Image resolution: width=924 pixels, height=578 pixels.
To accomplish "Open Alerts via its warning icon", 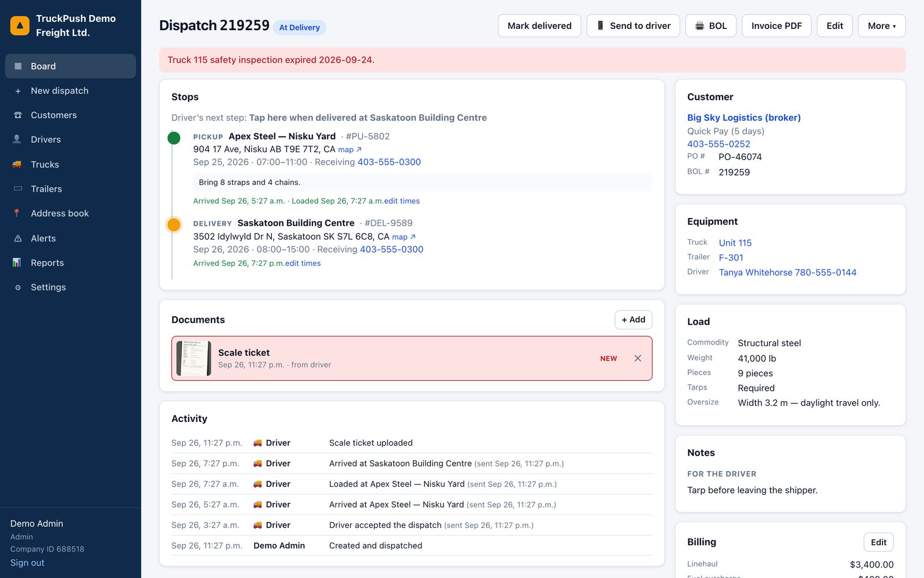I will click(x=18, y=238).
